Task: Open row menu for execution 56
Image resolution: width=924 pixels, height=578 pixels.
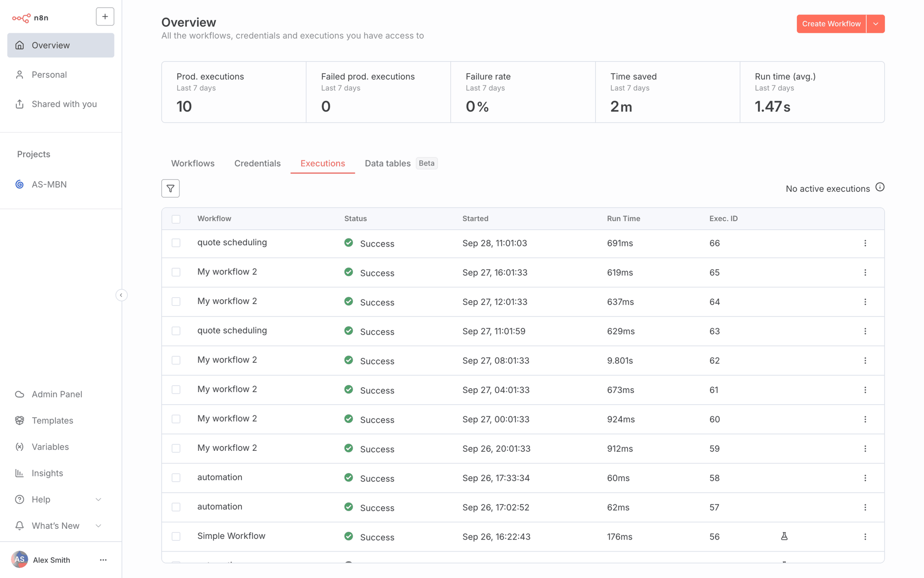Action: click(x=865, y=537)
